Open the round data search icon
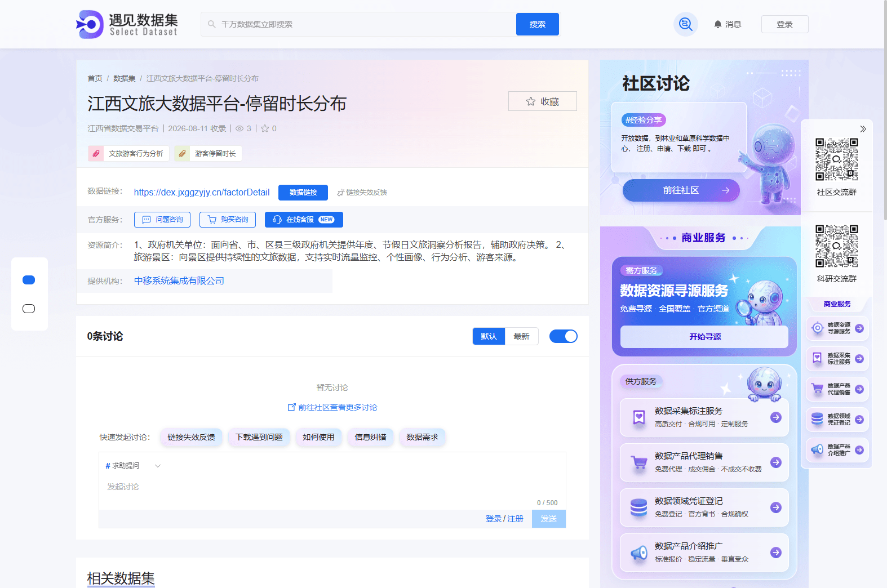The width and height of the screenshot is (887, 588). [x=685, y=24]
